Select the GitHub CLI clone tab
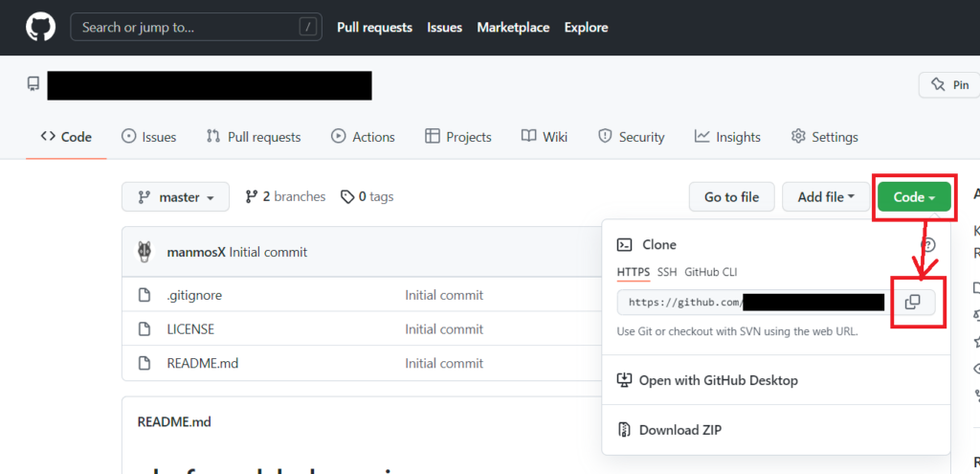 [710, 272]
